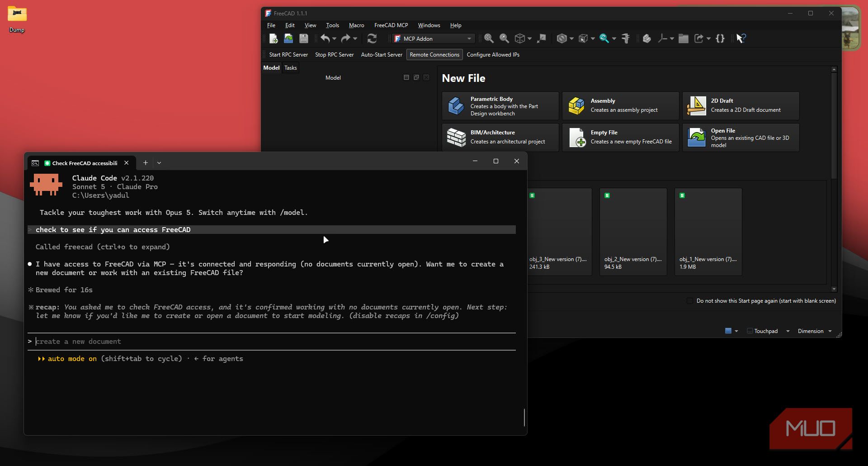Choose the Empty File card
Image resolution: width=868 pixels, height=466 pixels.
click(x=621, y=138)
